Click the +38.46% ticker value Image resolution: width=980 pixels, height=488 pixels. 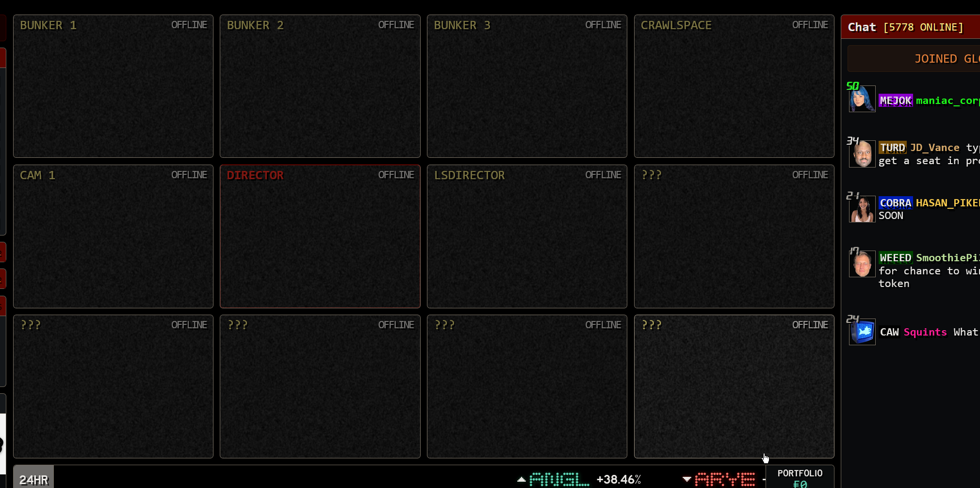619,480
